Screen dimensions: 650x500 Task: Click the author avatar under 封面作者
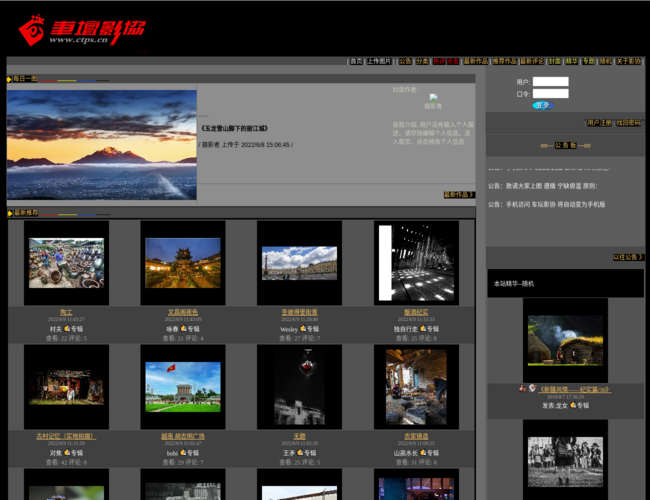click(433, 100)
